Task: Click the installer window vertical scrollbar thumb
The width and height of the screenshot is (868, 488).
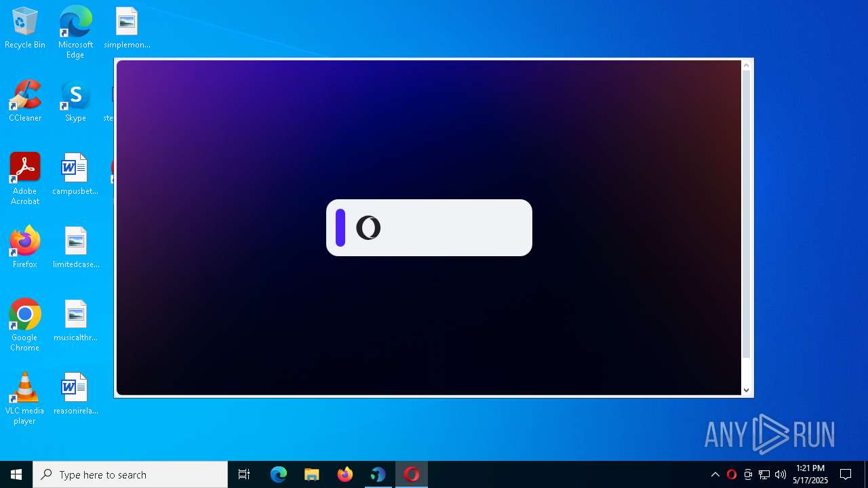Action: click(x=746, y=213)
